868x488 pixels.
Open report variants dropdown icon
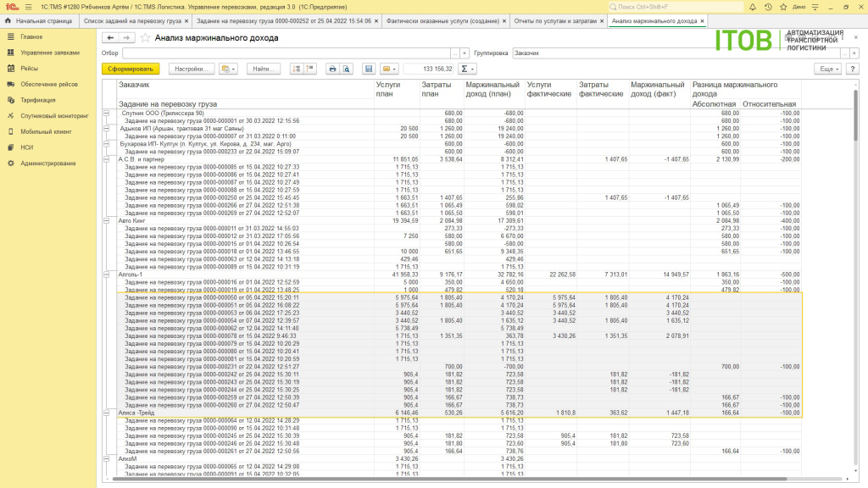pos(227,69)
